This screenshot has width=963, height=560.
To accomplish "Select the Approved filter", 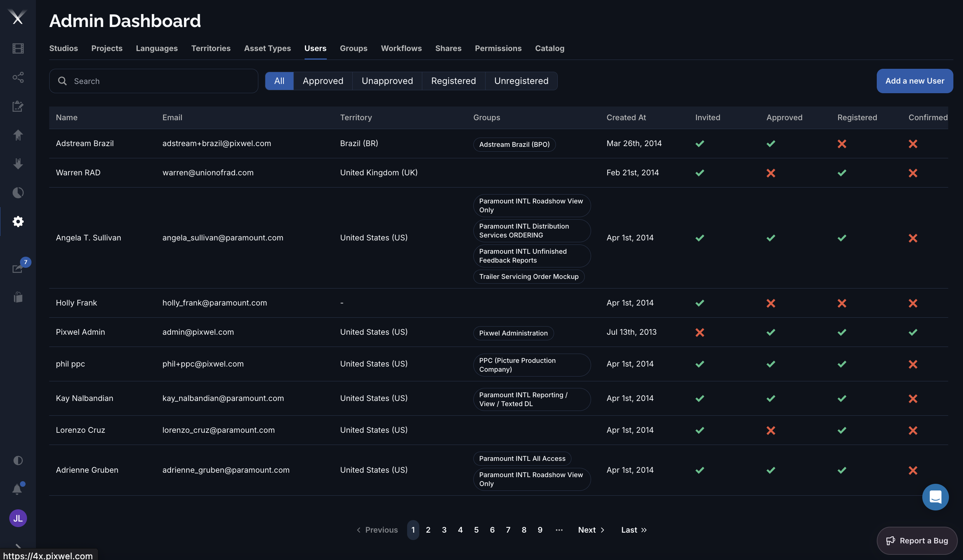I will click(x=323, y=81).
